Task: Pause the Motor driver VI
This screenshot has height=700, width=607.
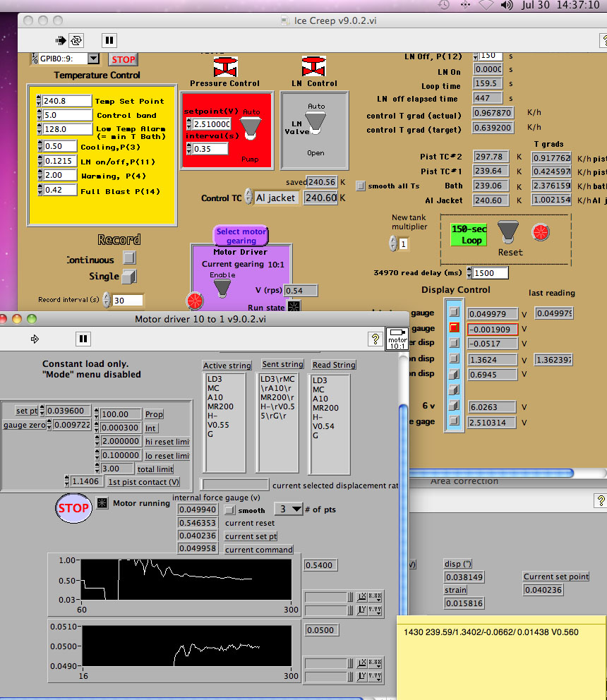Action: [x=83, y=339]
